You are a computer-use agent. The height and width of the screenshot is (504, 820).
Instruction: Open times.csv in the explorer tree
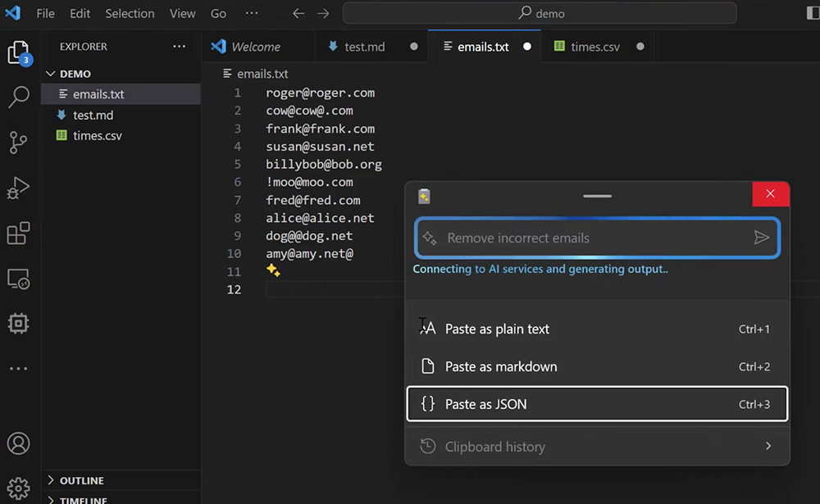[98, 135]
